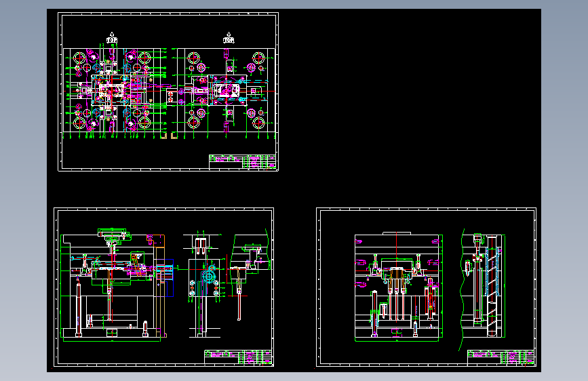588x381 pixels.
Task: Select the large mold section view in lower-left sheet
Action: coord(117,285)
